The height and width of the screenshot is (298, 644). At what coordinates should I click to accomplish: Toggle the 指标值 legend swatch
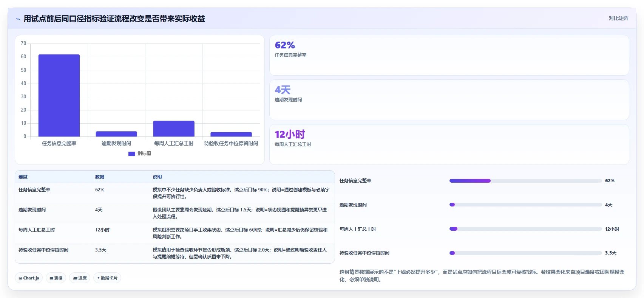click(131, 154)
